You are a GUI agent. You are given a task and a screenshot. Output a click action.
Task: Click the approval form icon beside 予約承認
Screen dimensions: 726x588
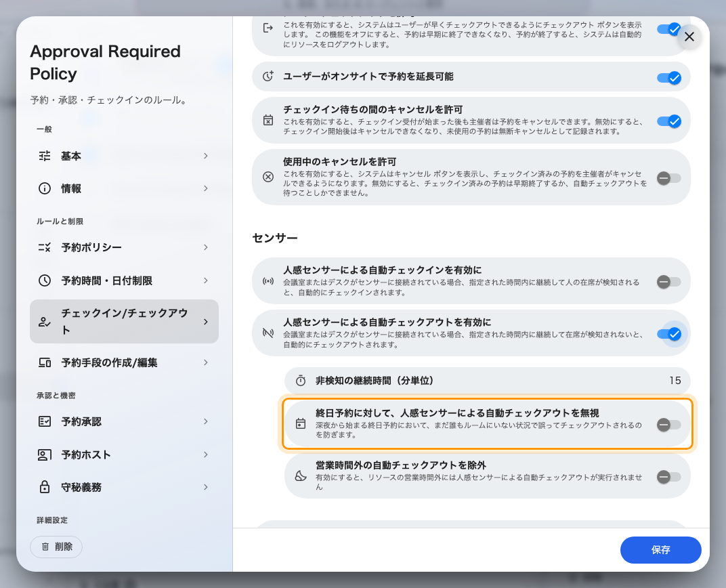45,421
